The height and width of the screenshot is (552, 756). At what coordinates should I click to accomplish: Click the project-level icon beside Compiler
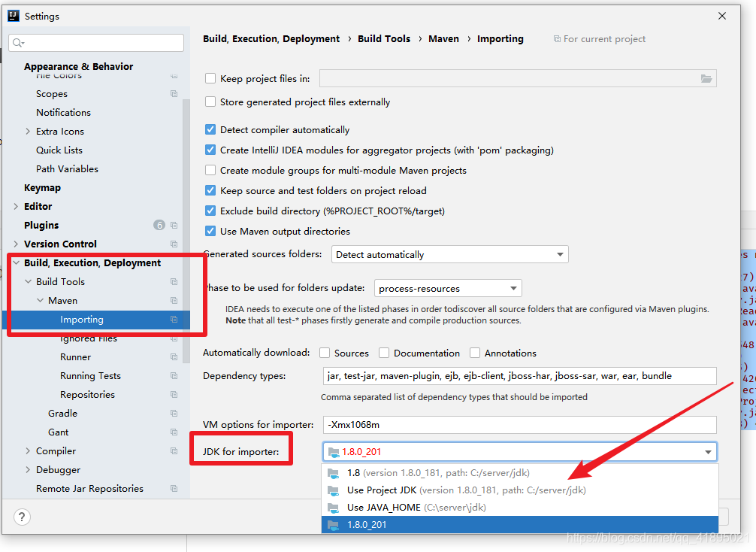click(174, 451)
